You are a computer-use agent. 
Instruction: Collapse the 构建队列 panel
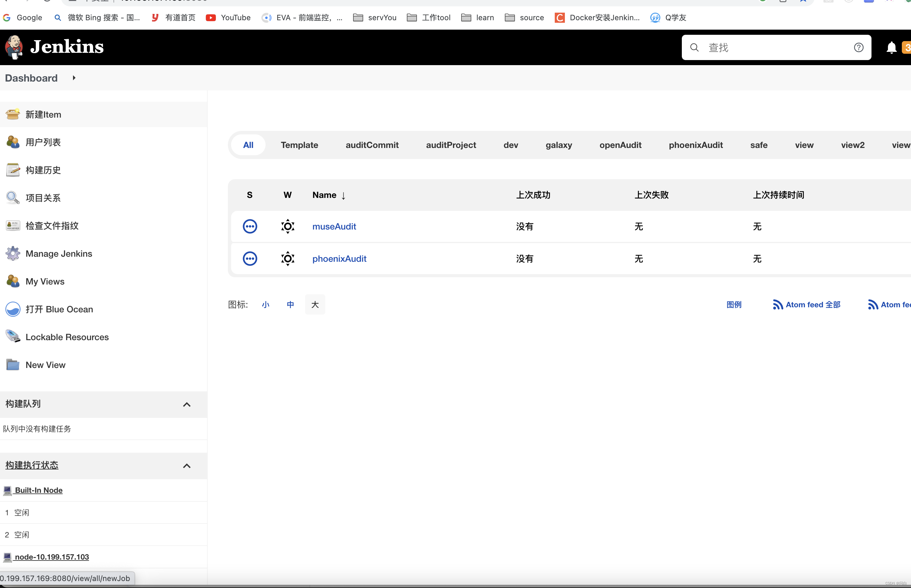coord(186,404)
